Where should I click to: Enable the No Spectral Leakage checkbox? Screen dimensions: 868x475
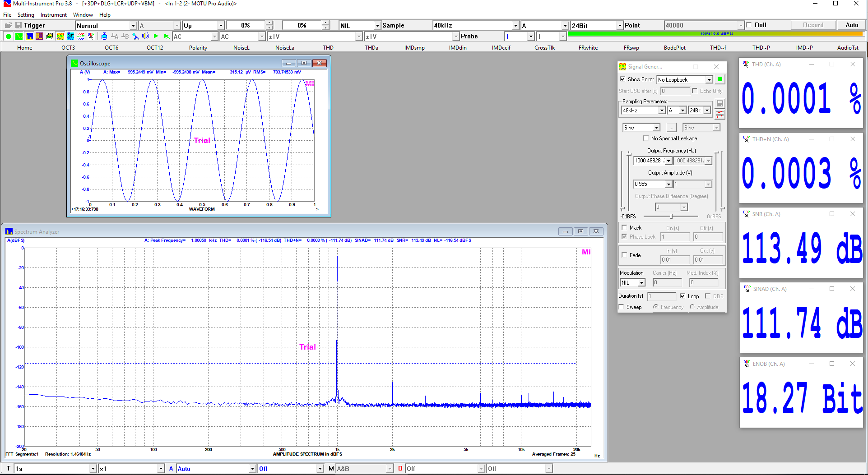tap(646, 138)
